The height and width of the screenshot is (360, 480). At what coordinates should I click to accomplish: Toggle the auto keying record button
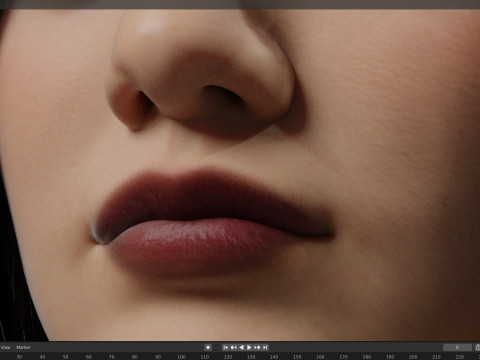pos(208,347)
